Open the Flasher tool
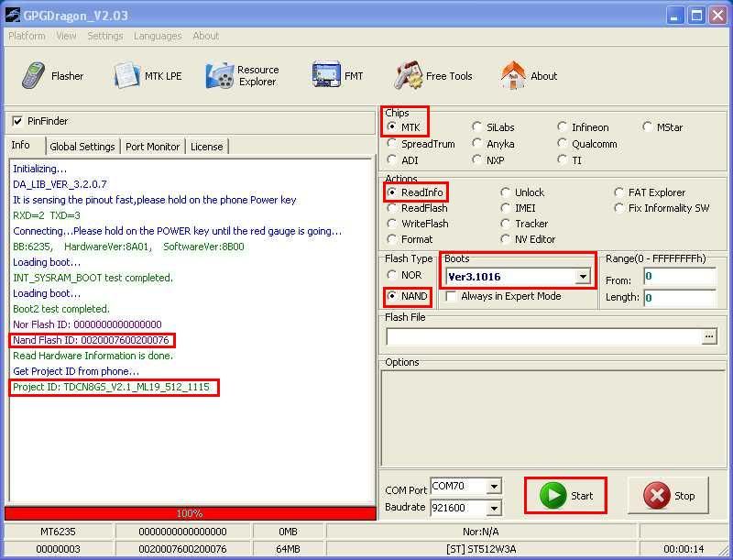Viewport: 733px width, 560px height. click(x=52, y=76)
